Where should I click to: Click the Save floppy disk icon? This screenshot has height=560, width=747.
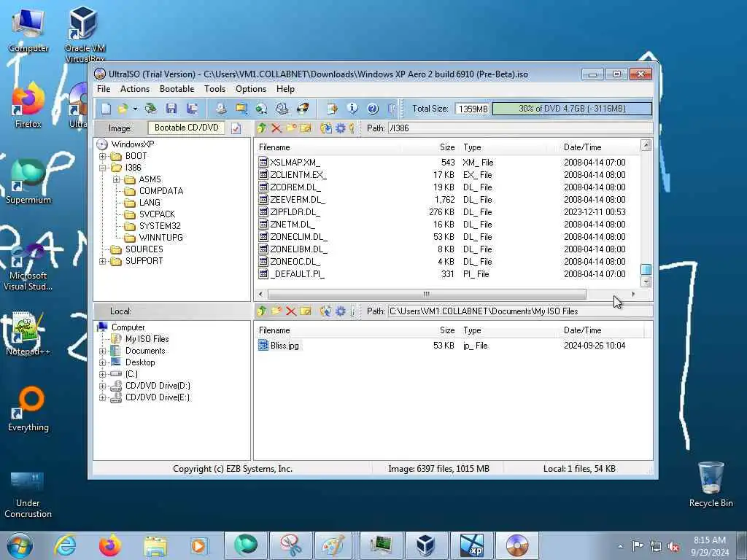(171, 109)
